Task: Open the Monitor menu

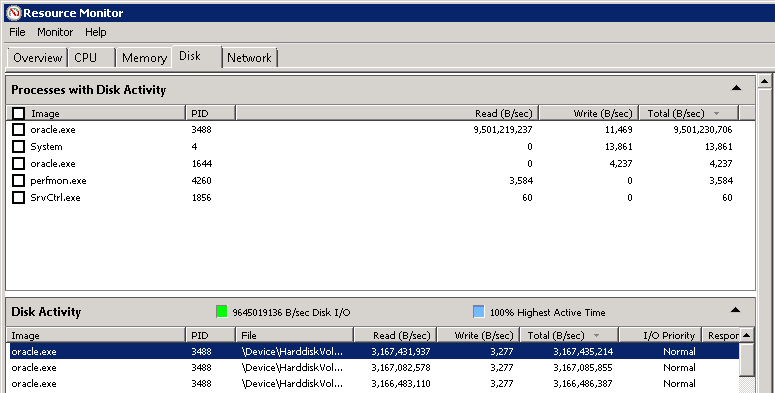Action: [55, 32]
